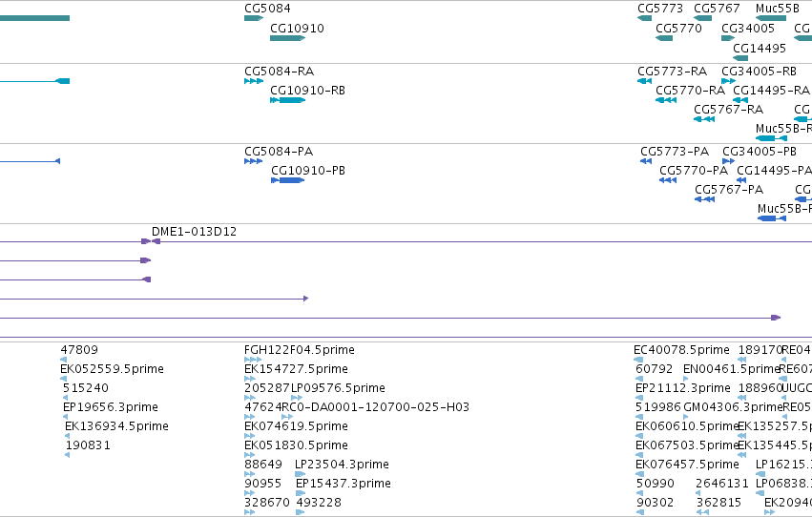
Task: Select the CG14495 gene glyph
Action: [740, 58]
